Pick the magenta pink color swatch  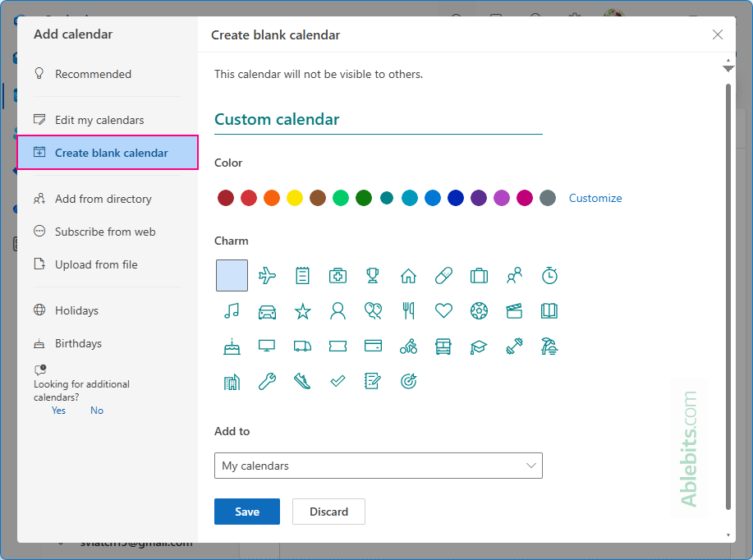(525, 198)
